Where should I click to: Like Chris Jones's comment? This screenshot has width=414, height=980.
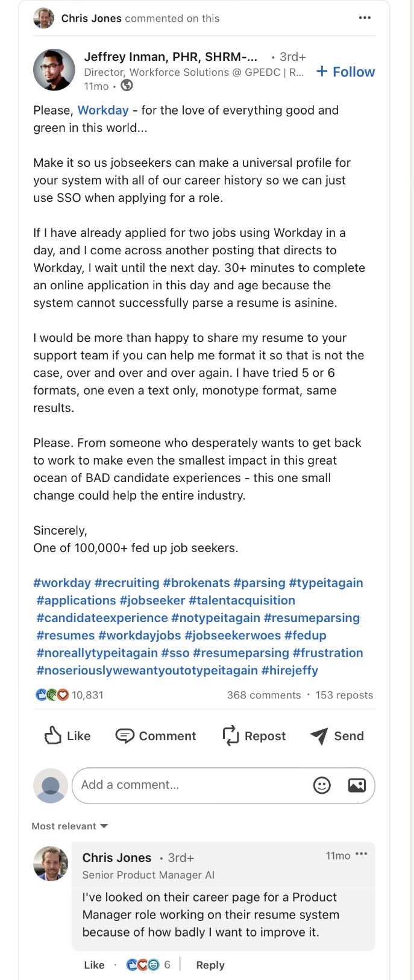94,965
